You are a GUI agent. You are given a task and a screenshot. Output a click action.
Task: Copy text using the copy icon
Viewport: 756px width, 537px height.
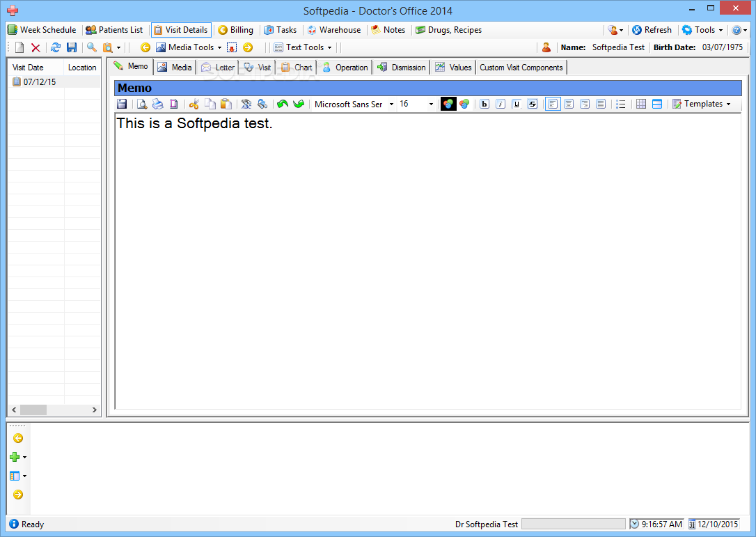[x=210, y=104]
